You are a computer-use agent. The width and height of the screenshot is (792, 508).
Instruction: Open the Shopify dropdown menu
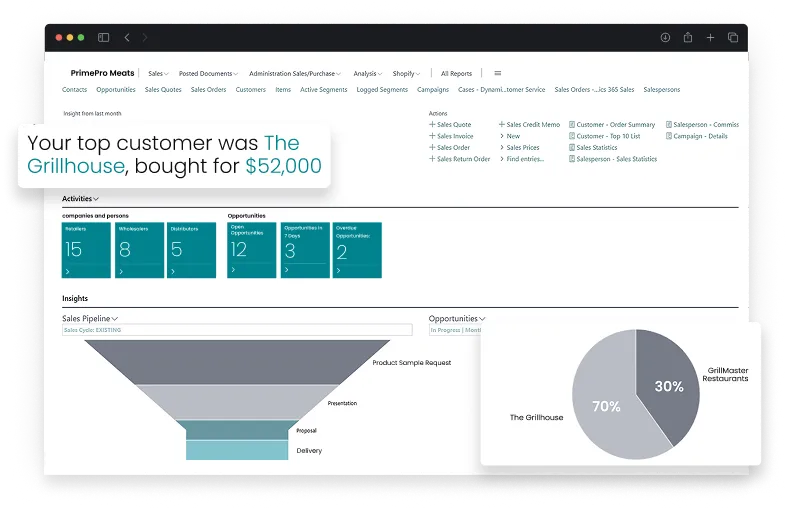[406, 73]
